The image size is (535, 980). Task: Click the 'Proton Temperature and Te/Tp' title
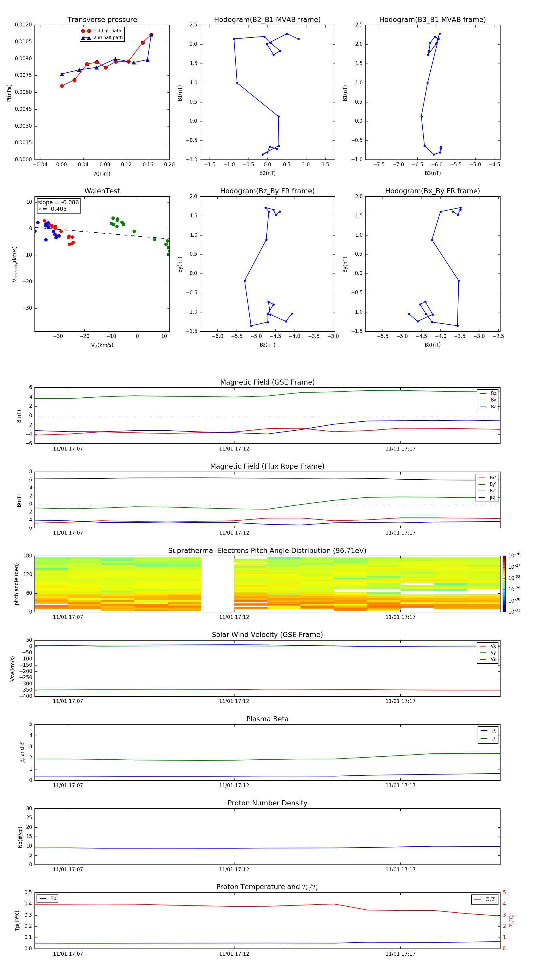(267, 887)
